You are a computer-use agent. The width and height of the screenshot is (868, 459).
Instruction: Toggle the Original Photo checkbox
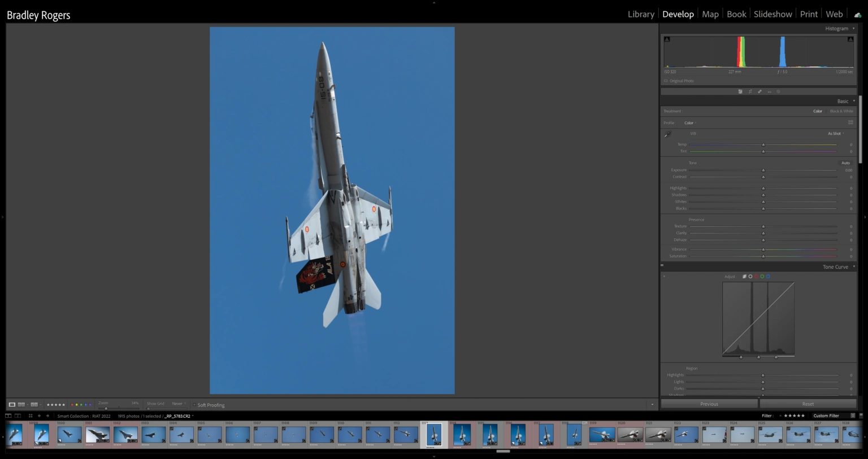point(666,81)
